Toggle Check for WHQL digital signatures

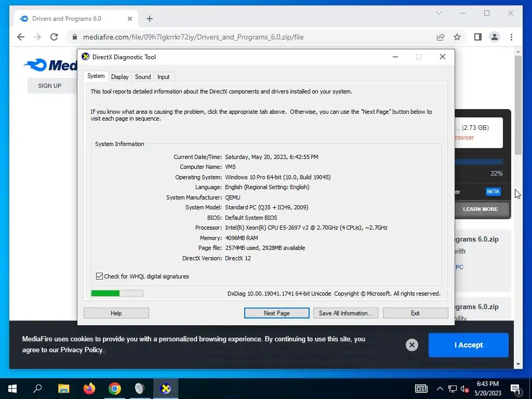[99, 276]
